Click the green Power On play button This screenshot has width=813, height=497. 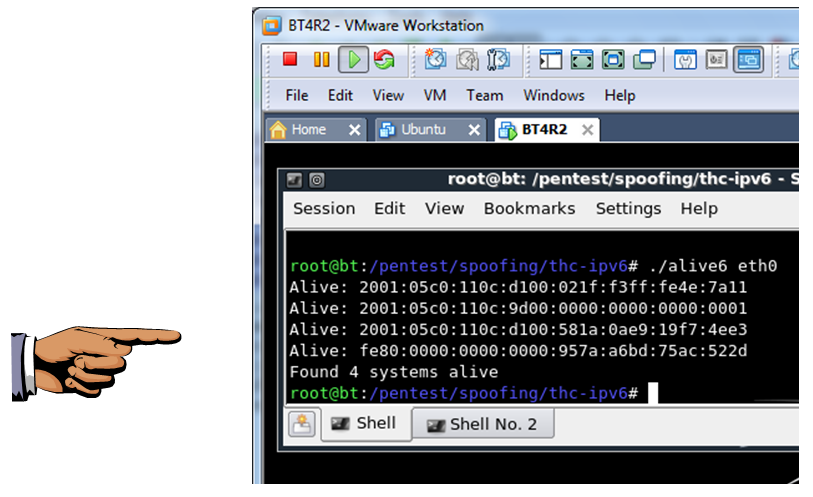[x=354, y=60]
